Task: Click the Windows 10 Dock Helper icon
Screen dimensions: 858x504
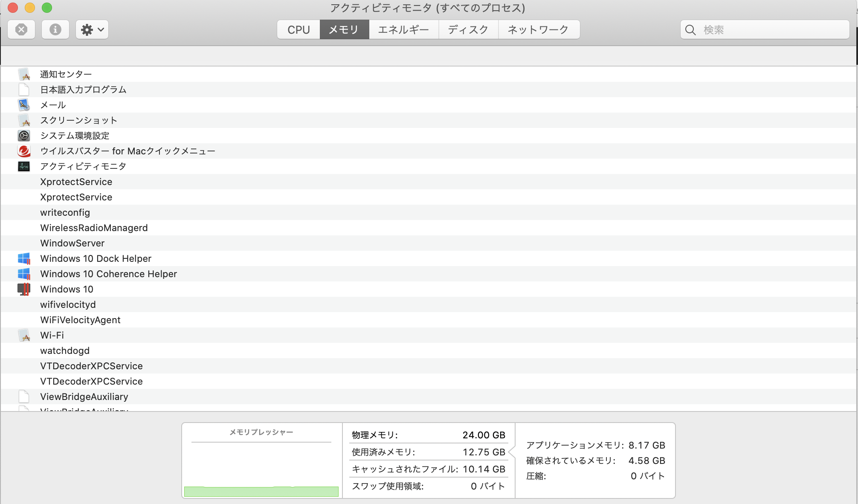Action: (24, 258)
